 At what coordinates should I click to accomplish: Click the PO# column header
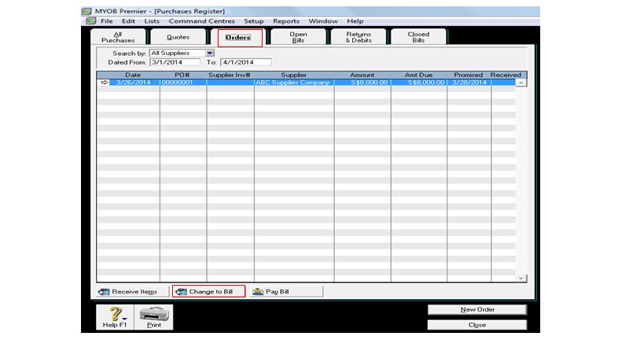[x=182, y=75]
